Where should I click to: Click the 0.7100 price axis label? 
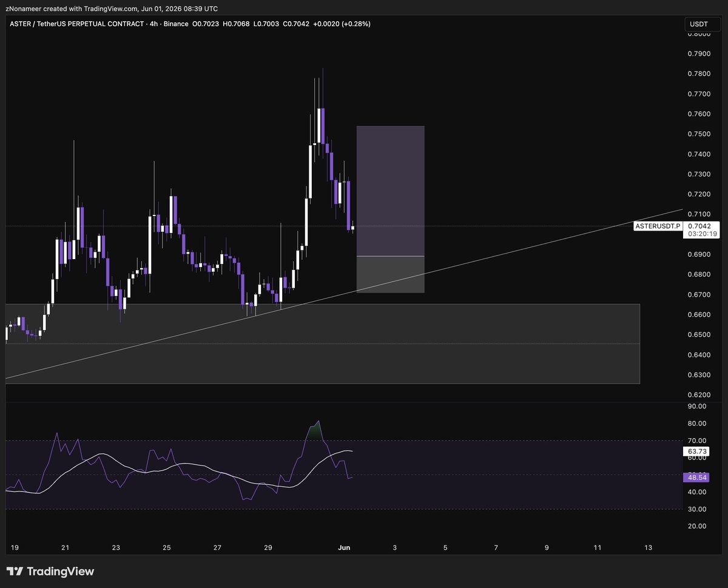[x=699, y=214]
